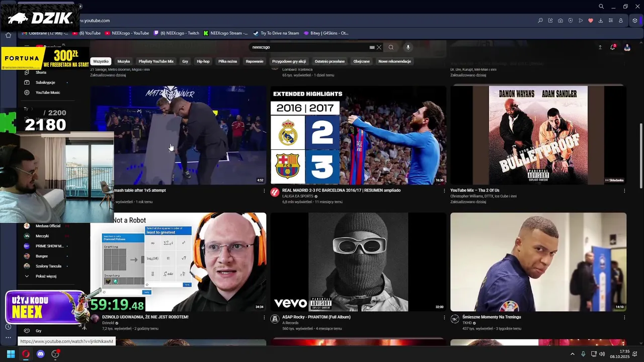Select Ostatnio przesłane chip
This screenshot has width=644, height=362.
(330, 61)
